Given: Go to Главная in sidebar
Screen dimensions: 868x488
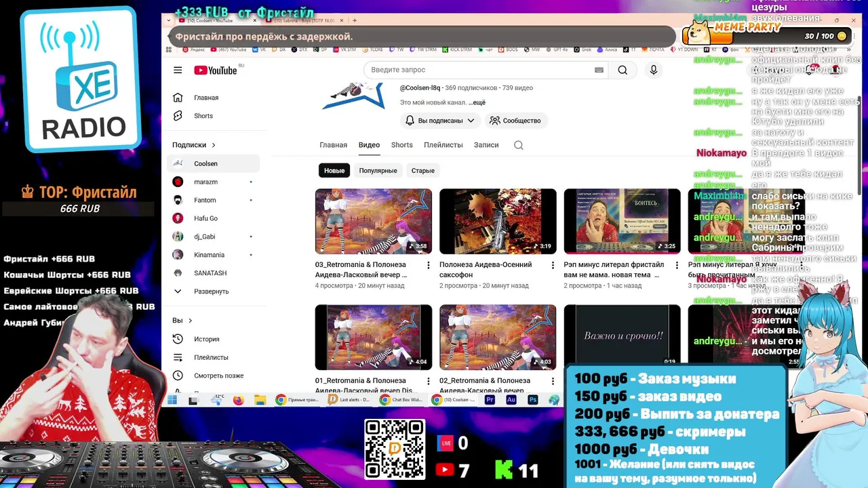Looking at the screenshot, I should tap(213, 98).
